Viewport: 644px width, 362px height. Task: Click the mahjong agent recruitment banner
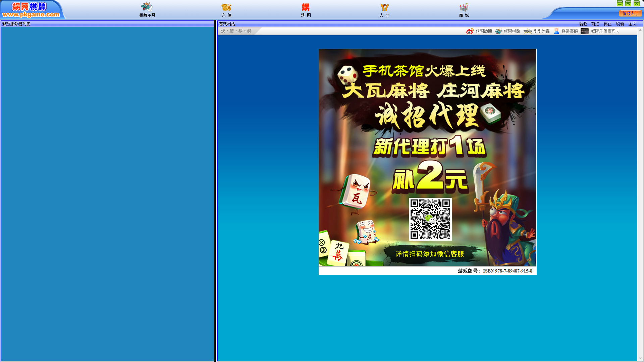427,158
